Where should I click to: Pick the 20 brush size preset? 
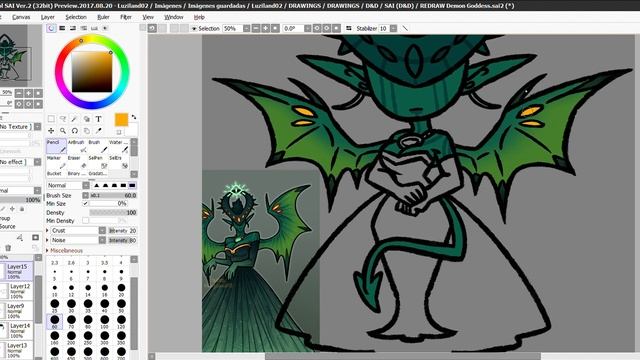tap(121, 290)
